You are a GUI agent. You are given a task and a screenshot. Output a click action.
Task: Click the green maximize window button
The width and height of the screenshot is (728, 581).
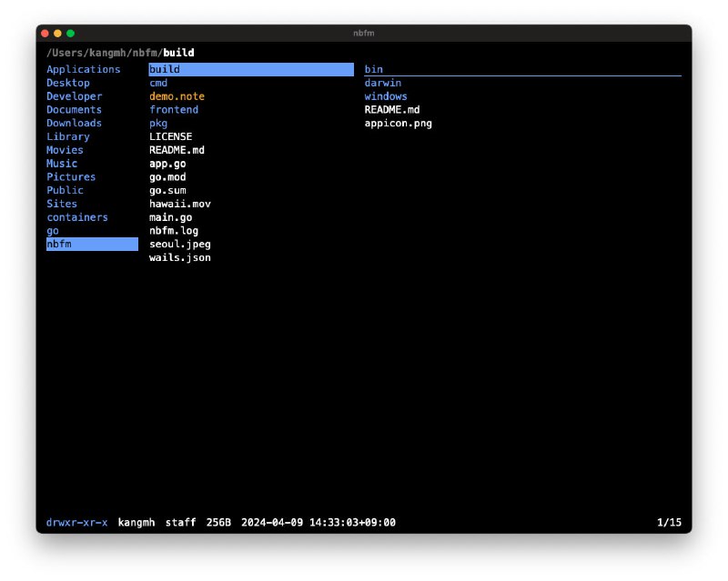coord(71,34)
